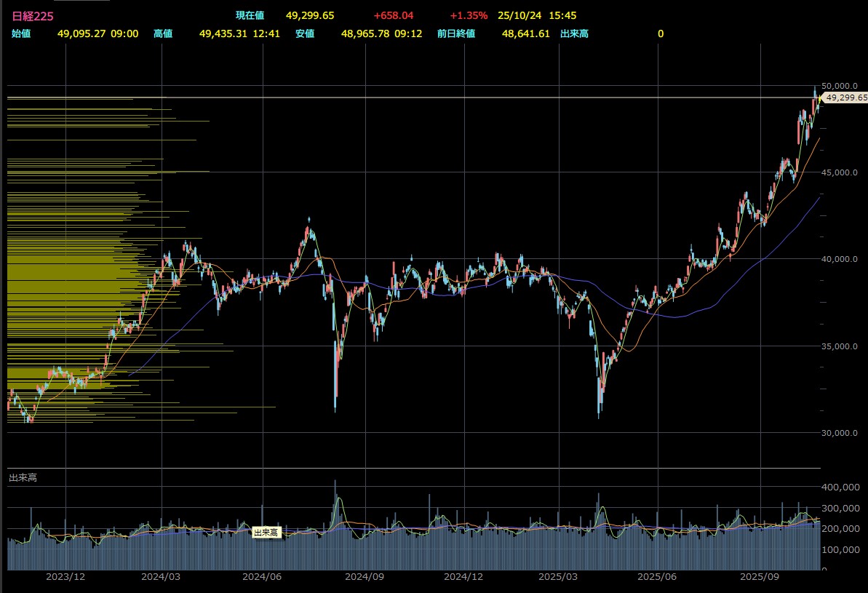Click the change value +658.04
Viewport: 868px width, 593px height.
394,15
